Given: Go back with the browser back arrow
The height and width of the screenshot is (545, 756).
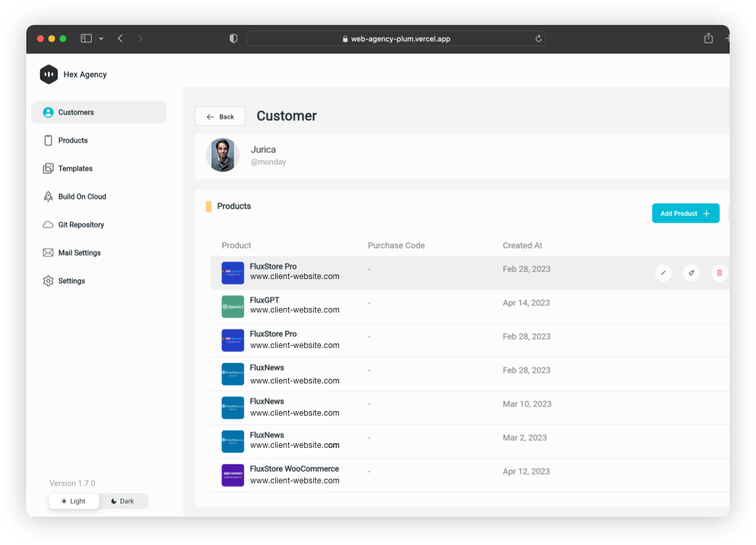Looking at the screenshot, I should (x=120, y=39).
